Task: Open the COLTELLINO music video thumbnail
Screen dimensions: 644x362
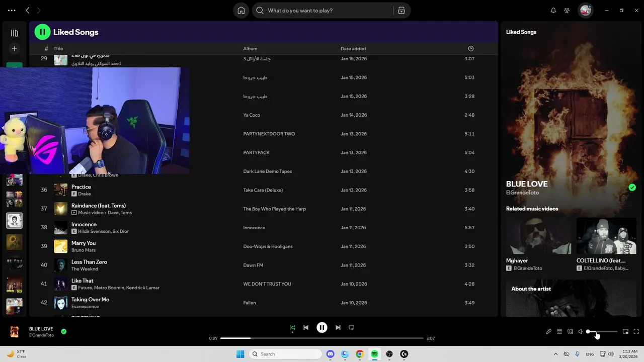Action: click(x=606, y=236)
